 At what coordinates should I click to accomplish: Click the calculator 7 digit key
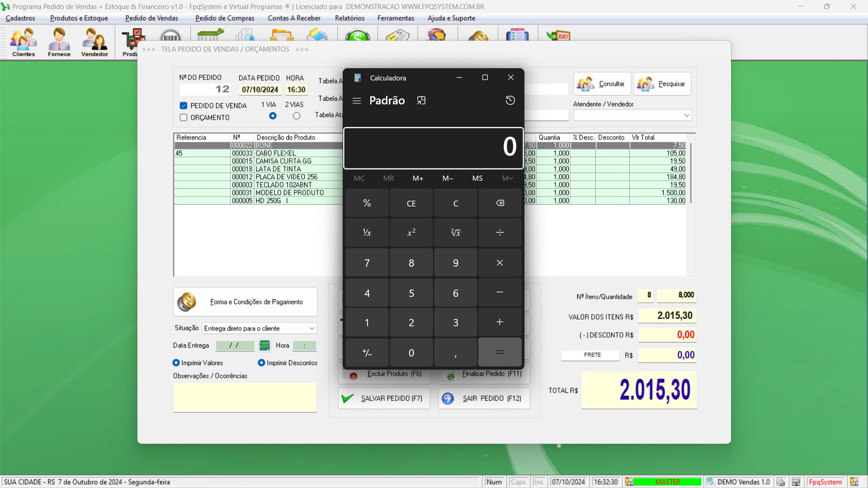367,263
